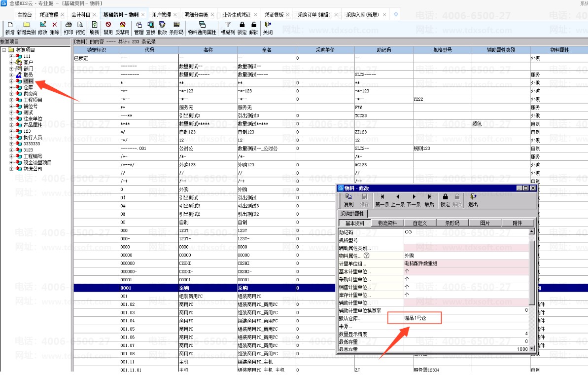This screenshot has width=588, height=375.
Task: Click the 退出 button in dialog
Action: point(473,200)
